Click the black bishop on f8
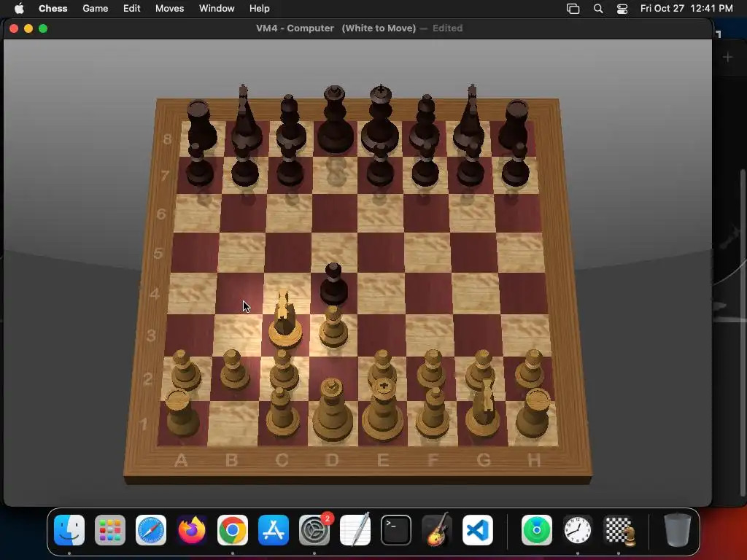This screenshot has height=560, width=747. point(425,122)
